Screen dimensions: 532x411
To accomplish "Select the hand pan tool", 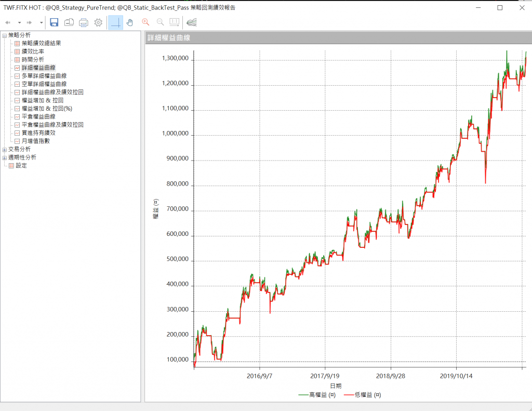I will [x=130, y=22].
